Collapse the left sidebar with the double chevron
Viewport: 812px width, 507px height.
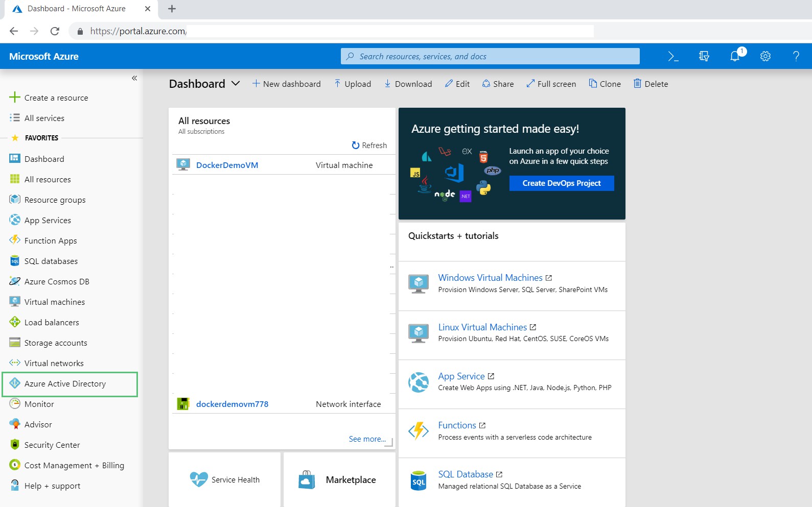click(134, 78)
